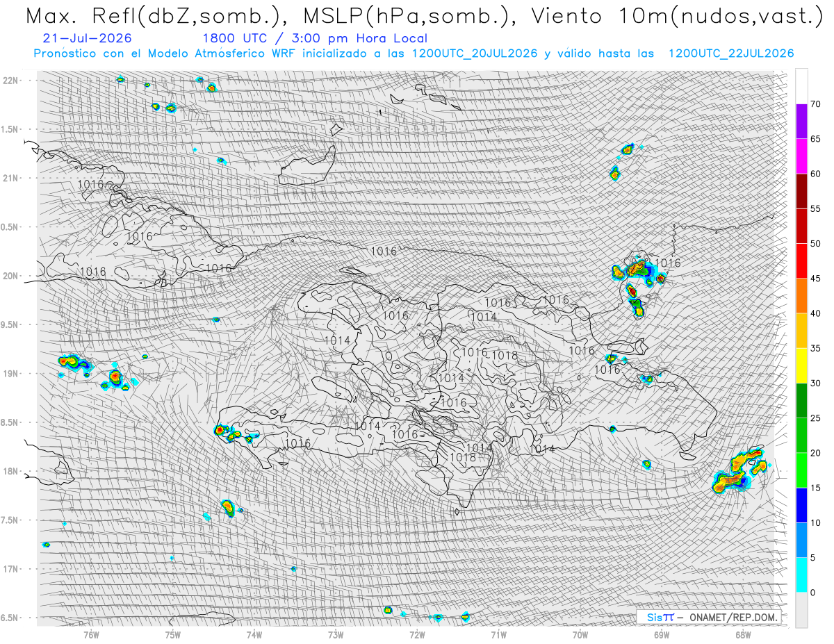Click the '71W' longitude axis label

pyautogui.click(x=498, y=634)
